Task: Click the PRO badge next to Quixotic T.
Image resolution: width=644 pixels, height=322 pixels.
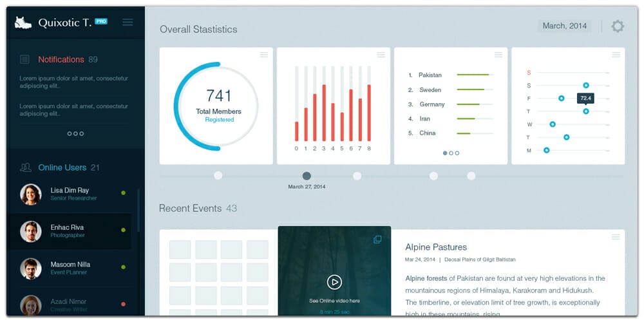Action: click(101, 21)
